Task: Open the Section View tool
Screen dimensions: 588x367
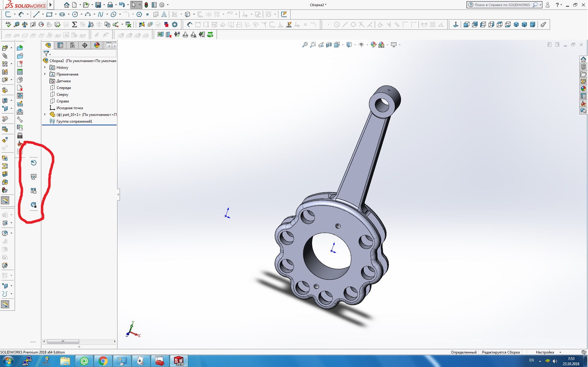Action: point(329,45)
